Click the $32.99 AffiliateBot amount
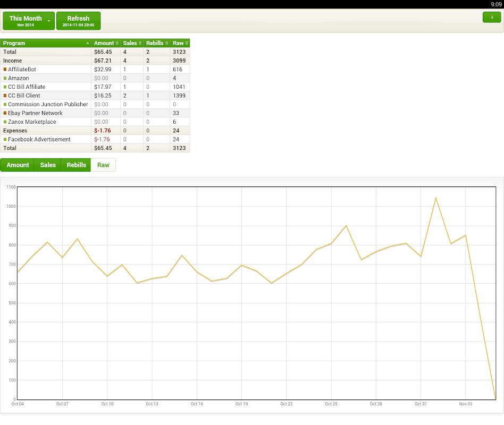 103,70
